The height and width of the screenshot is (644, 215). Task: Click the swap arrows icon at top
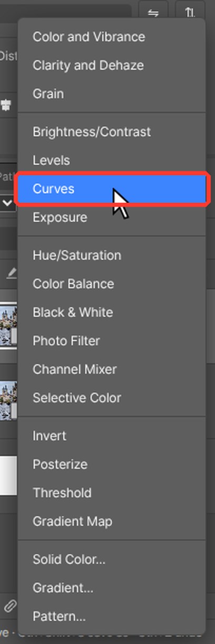(153, 12)
